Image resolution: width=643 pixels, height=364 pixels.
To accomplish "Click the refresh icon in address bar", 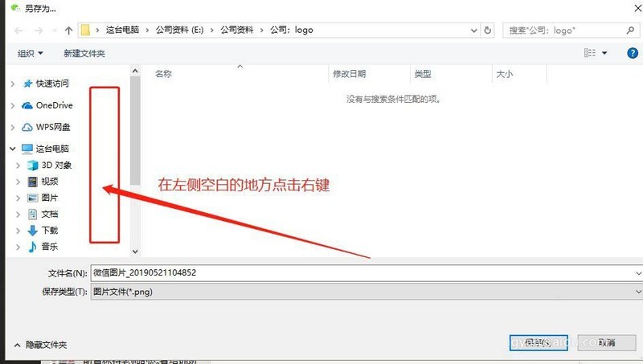I will pyautogui.click(x=487, y=31).
